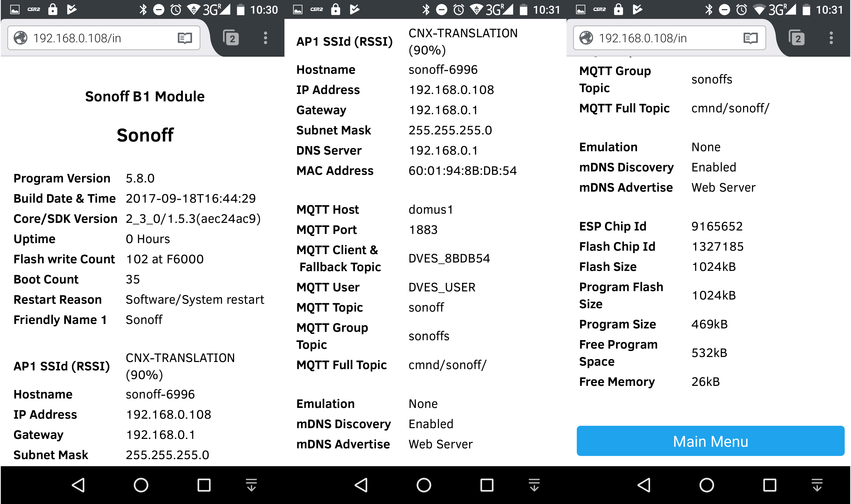Select the DNS Server label
Viewport: 851px width, 504px height.
click(329, 150)
